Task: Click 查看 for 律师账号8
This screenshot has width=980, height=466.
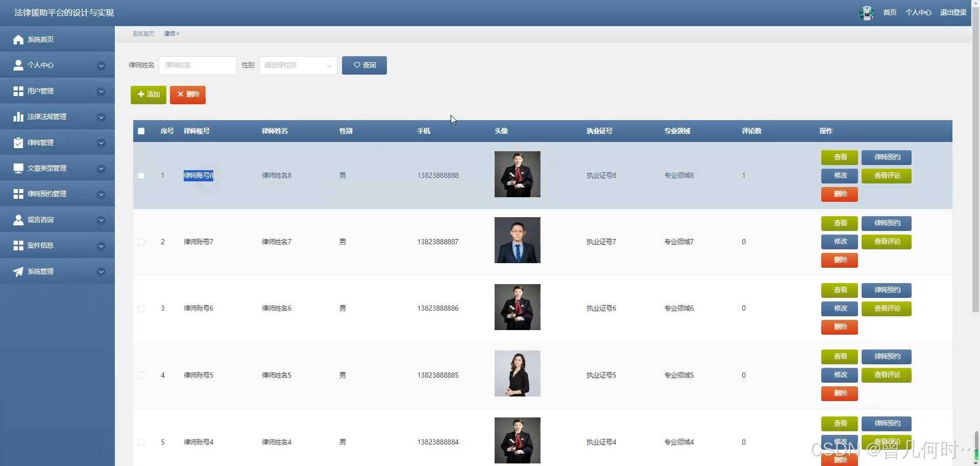Action: (x=840, y=157)
